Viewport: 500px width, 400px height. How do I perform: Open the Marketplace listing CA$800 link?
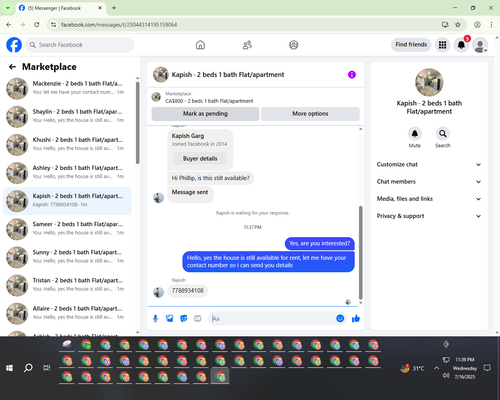coord(209,101)
